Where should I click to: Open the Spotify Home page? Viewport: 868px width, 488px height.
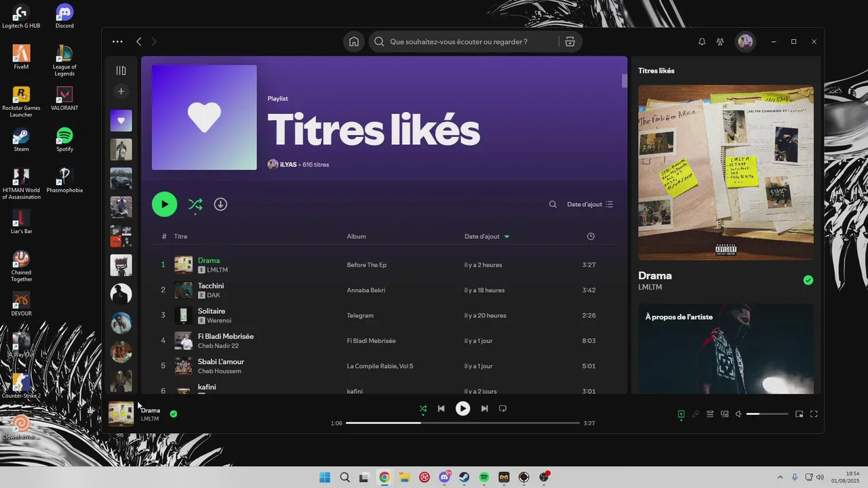click(354, 42)
